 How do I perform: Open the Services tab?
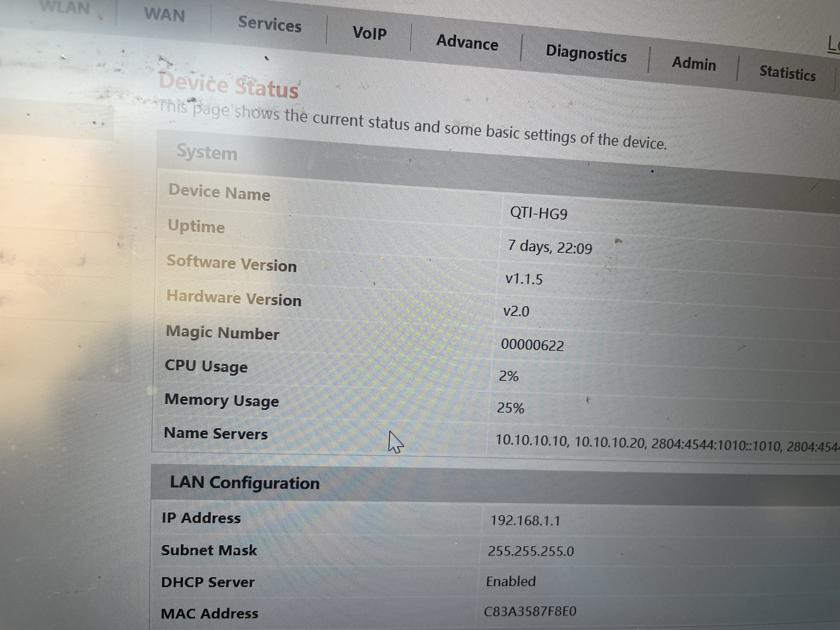coord(270,24)
